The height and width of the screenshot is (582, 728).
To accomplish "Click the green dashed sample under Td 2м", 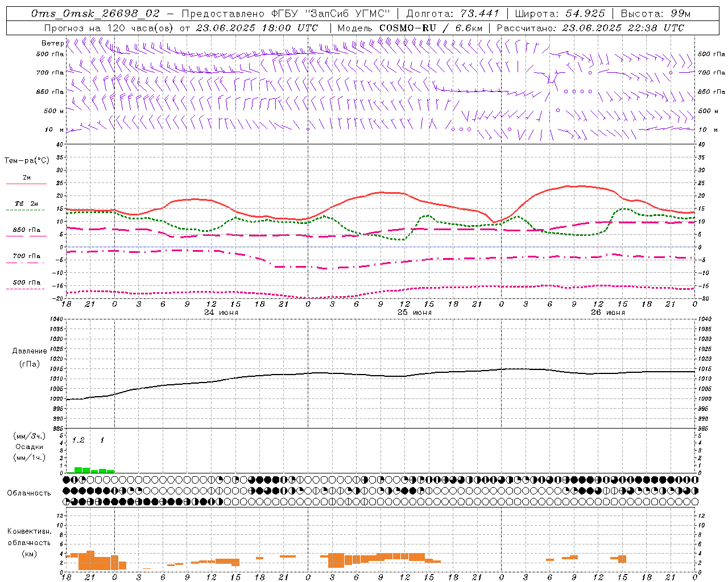I will (26, 210).
